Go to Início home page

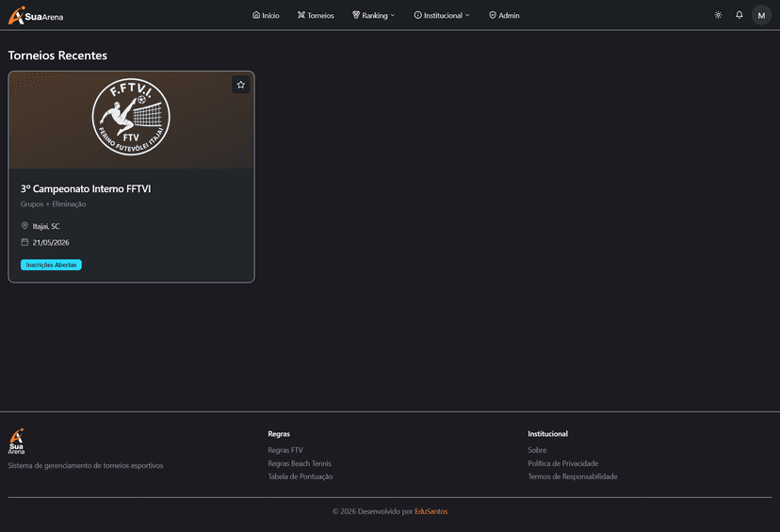[x=266, y=15]
